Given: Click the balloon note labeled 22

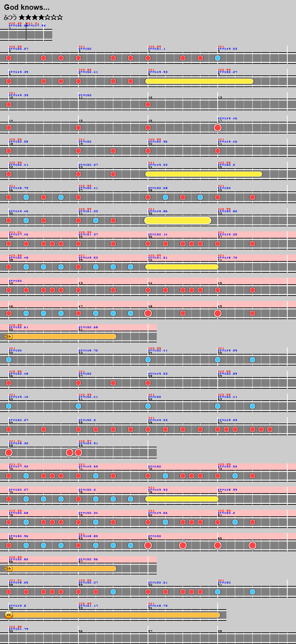Looking at the screenshot, I should click(x=9, y=615).
